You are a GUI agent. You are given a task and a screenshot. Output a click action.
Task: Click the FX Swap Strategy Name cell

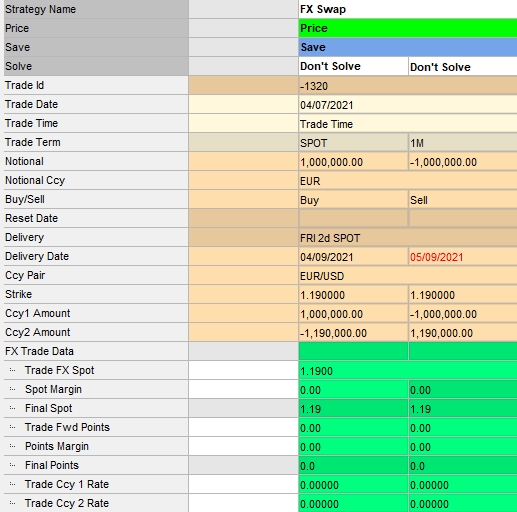tap(408, 9)
